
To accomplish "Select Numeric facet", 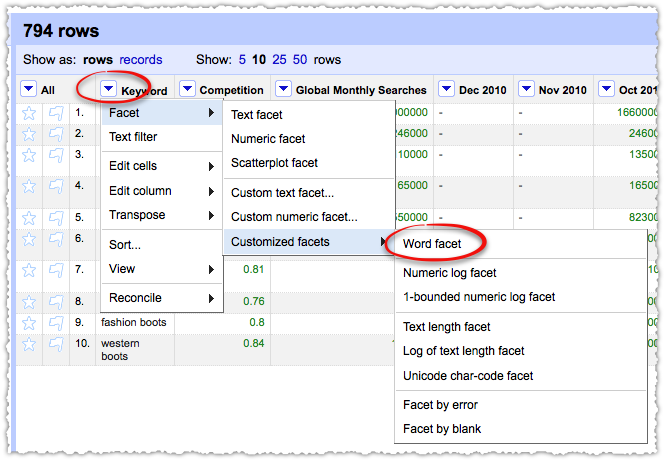I will coord(309,139).
